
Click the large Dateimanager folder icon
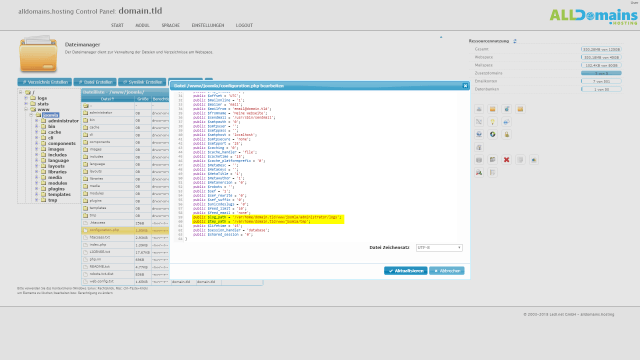pos(38,54)
